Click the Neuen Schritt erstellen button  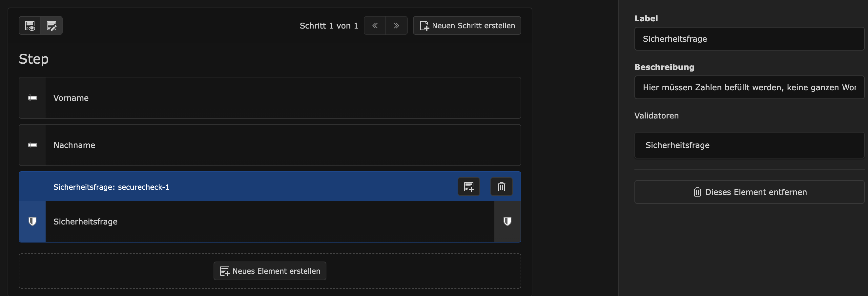pos(467,26)
